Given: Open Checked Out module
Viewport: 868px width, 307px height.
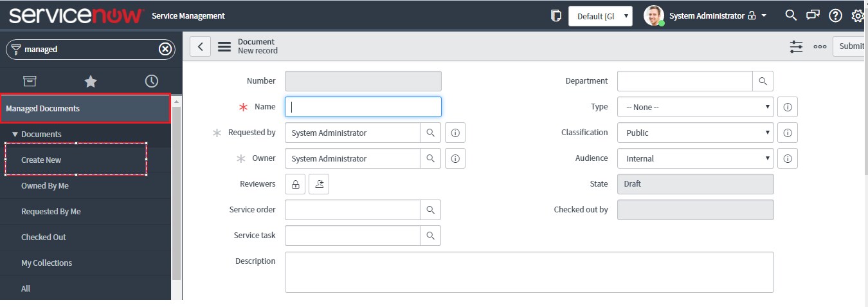Looking at the screenshot, I should (x=44, y=237).
